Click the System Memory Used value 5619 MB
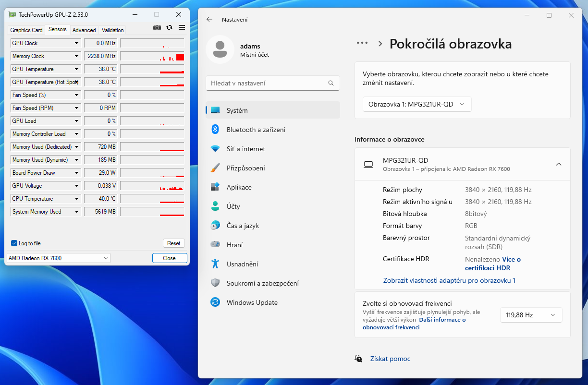 click(100, 212)
